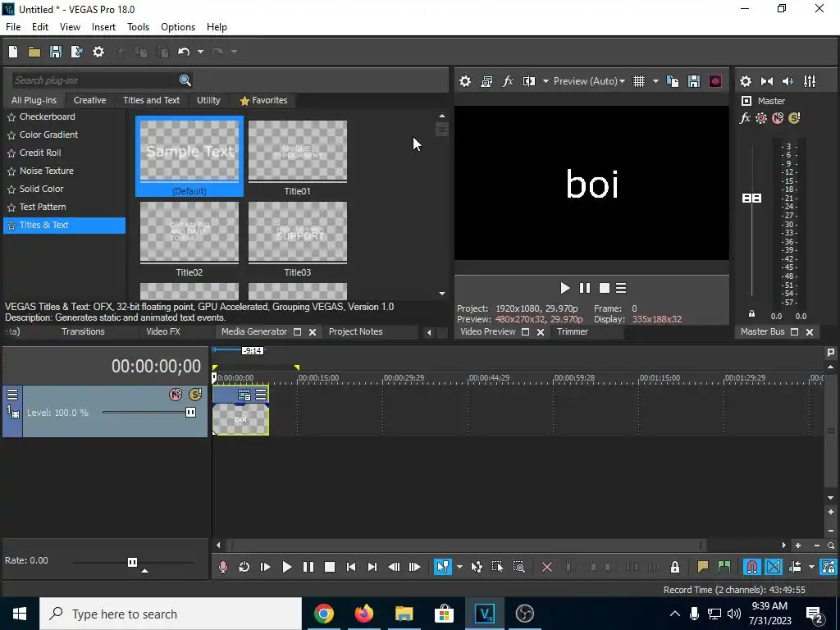This screenshot has height=630, width=840.
Task: Open Master Bus audio properties gear
Action: tap(745, 81)
